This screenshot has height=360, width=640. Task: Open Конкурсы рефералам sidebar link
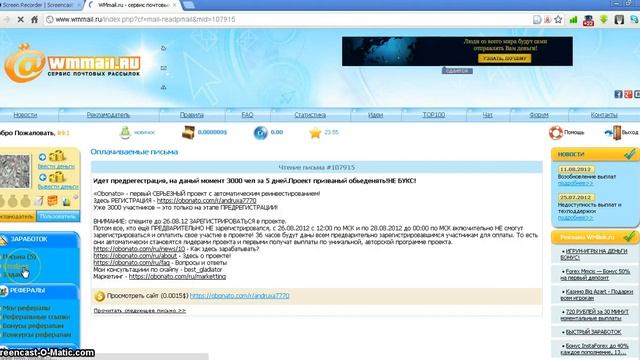37,335
